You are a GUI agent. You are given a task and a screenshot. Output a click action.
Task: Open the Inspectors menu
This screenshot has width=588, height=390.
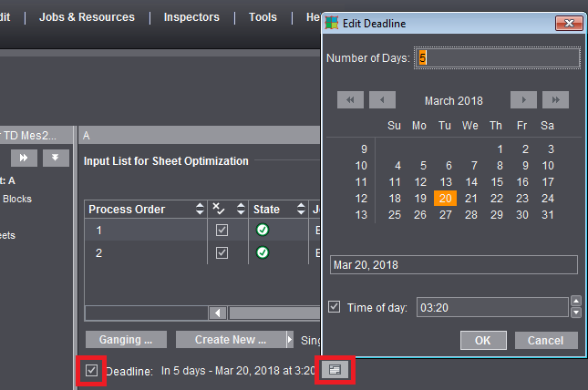pyautogui.click(x=191, y=17)
